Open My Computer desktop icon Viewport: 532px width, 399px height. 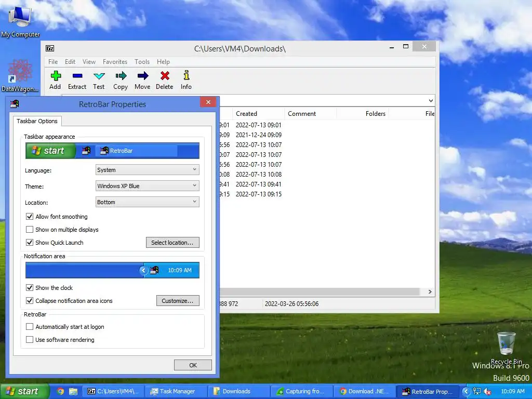coord(20,21)
